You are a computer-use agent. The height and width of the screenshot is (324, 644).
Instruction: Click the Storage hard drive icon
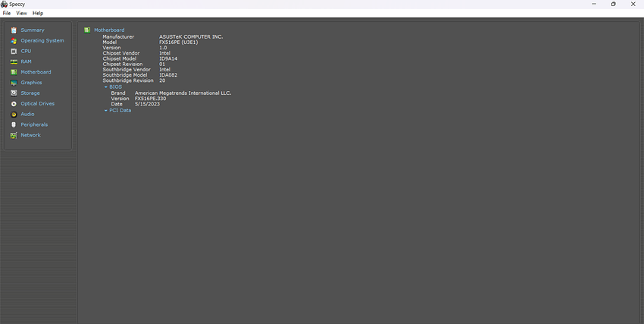[x=14, y=93]
